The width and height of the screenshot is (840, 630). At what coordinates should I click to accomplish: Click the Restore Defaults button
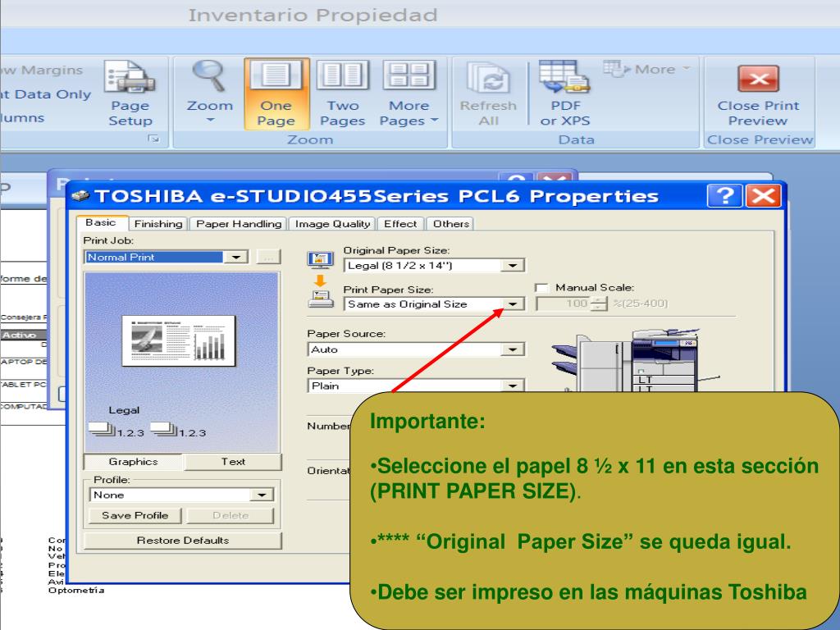183,540
